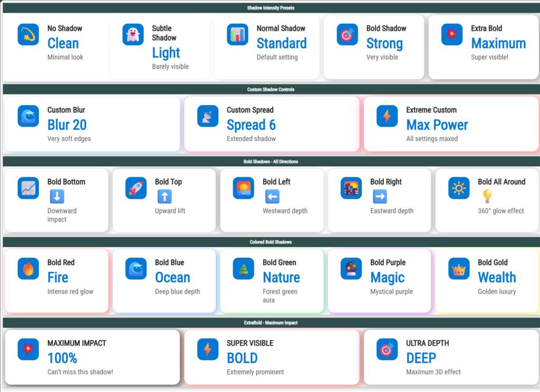Click the satellite dish icon on Custom Spread card
This screenshot has width=540, height=392.
click(208, 116)
